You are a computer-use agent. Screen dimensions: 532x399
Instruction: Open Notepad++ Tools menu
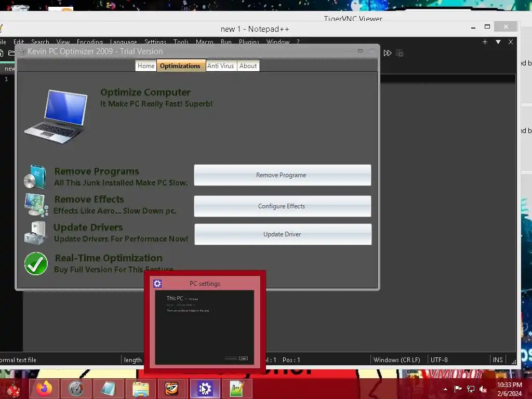point(181,42)
